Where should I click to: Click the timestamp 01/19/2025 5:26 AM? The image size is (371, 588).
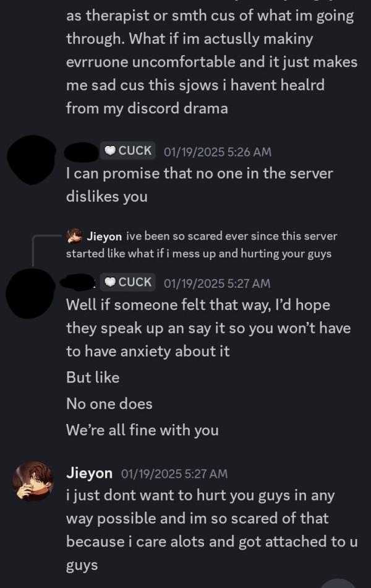(x=218, y=152)
